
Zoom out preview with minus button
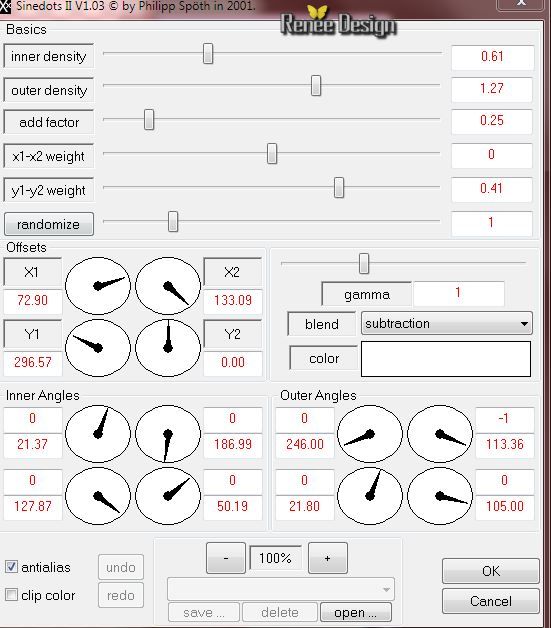226,558
